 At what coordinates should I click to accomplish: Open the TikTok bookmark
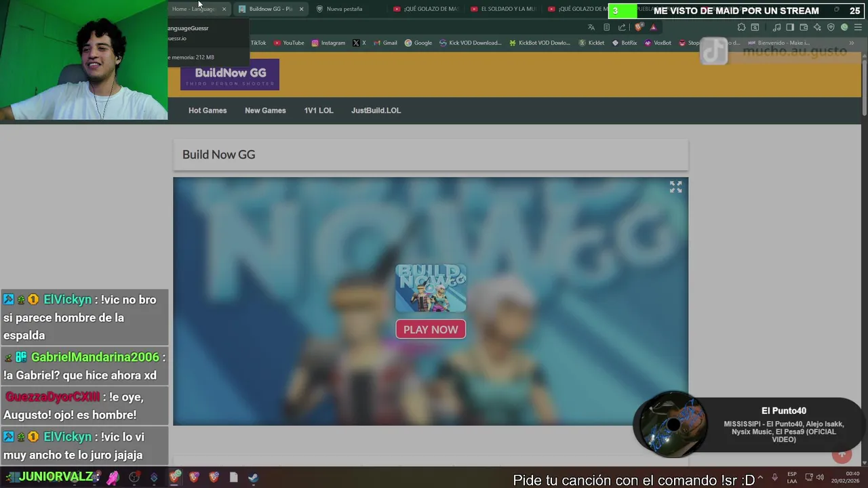[x=258, y=43]
